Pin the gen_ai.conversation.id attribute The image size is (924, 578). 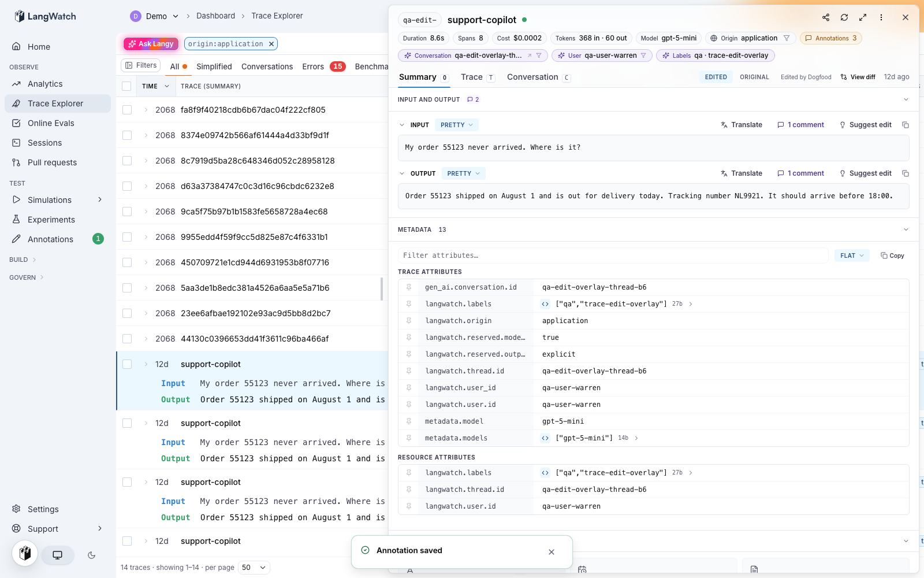(409, 287)
